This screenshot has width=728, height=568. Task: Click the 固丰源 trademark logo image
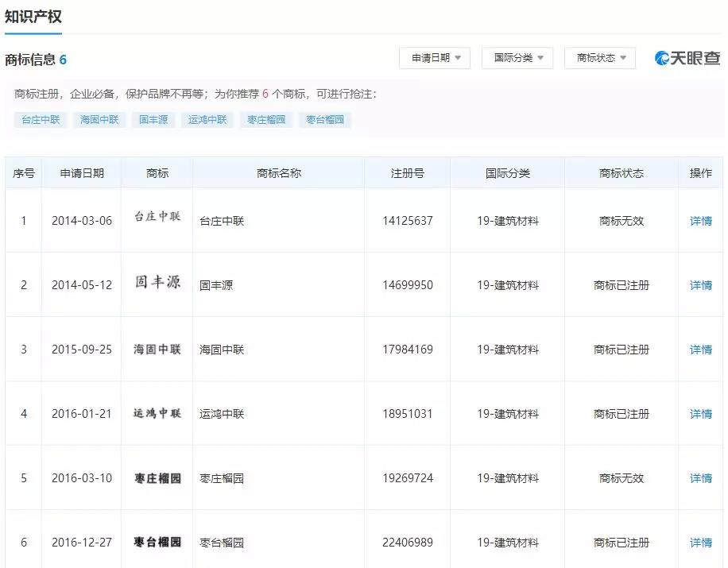coord(157,283)
